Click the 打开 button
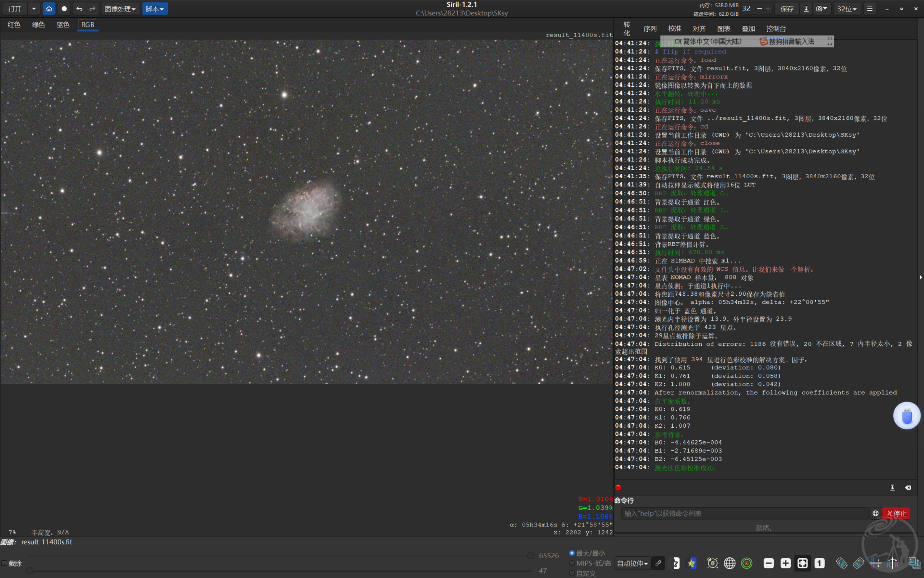 pos(15,9)
